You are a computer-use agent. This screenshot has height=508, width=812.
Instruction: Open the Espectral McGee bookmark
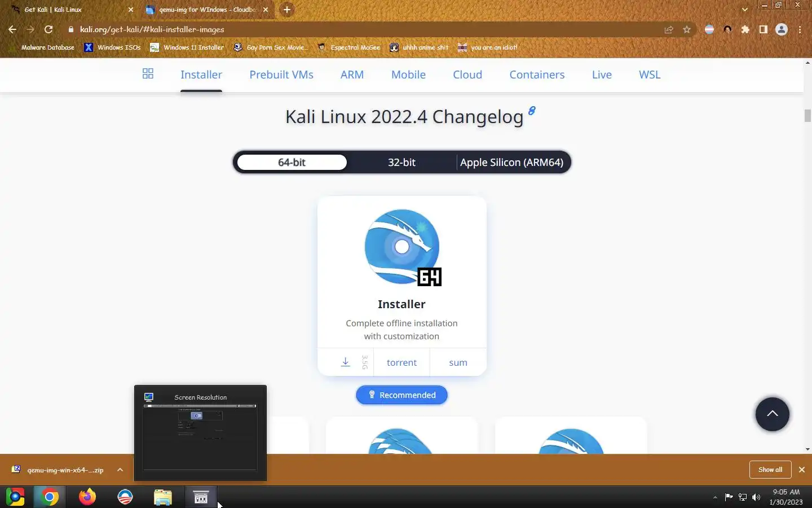click(x=349, y=47)
